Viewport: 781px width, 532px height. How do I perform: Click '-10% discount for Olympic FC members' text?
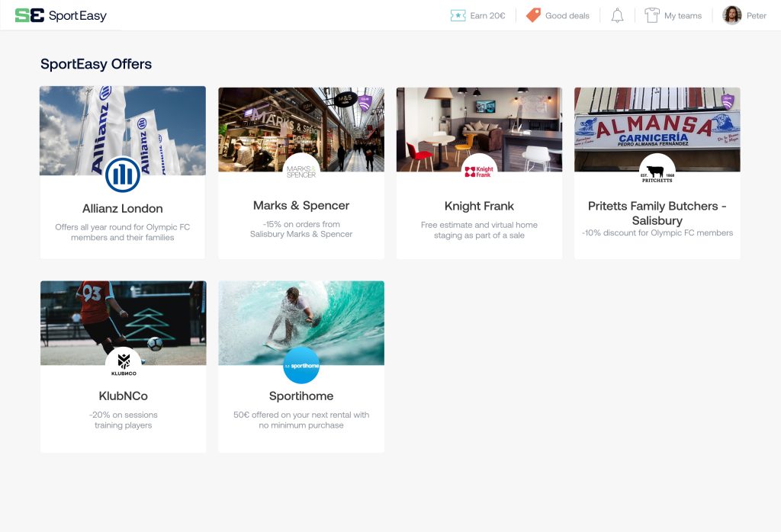click(657, 232)
